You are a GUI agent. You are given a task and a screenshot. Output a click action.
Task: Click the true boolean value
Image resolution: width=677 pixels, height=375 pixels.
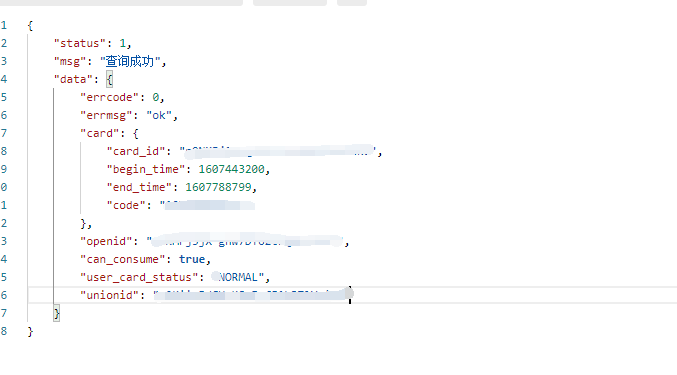[x=192, y=259]
